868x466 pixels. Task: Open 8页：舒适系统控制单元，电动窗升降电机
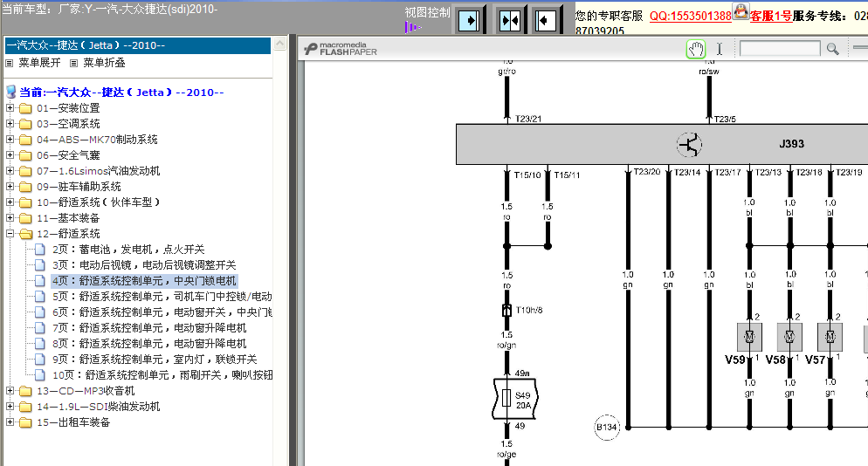(x=149, y=344)
